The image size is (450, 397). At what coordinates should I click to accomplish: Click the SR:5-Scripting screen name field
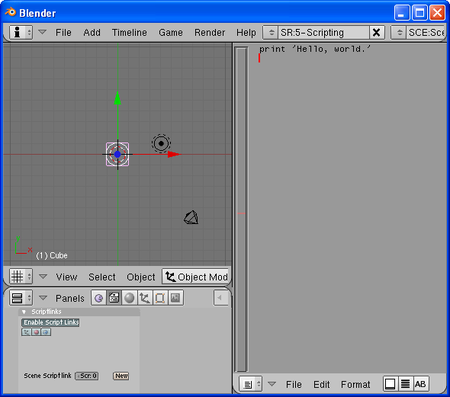tap(324, 32)
